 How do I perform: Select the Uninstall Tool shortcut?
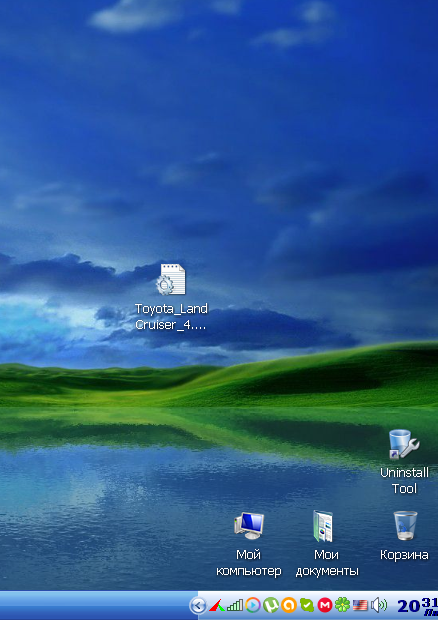(404, 445)
